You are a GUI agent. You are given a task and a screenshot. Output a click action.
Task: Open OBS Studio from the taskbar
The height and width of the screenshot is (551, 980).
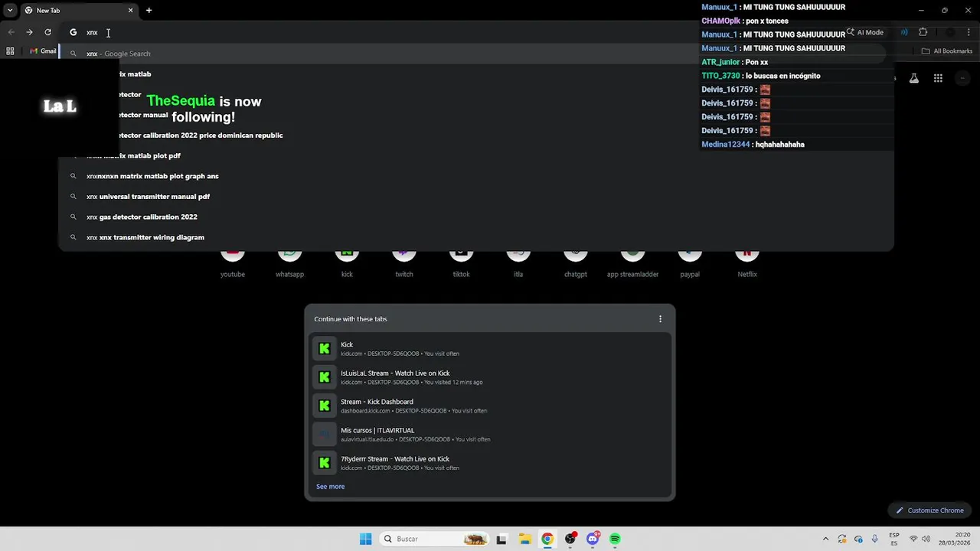570,539
